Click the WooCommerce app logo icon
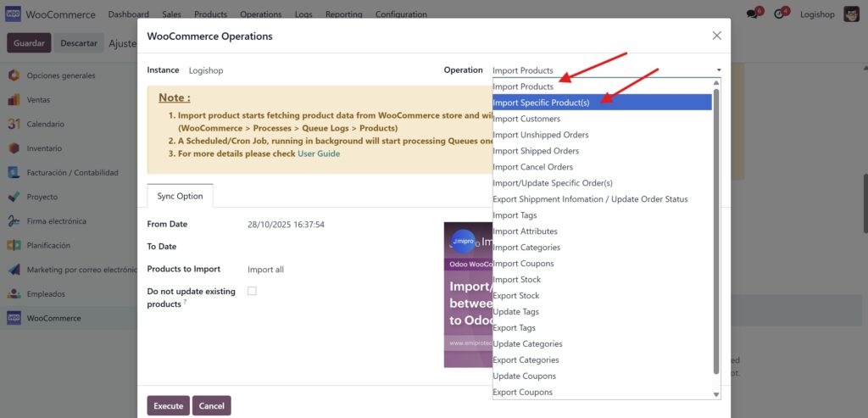The width and height of the screenshot is (868, 418). (x=13, y=14)
